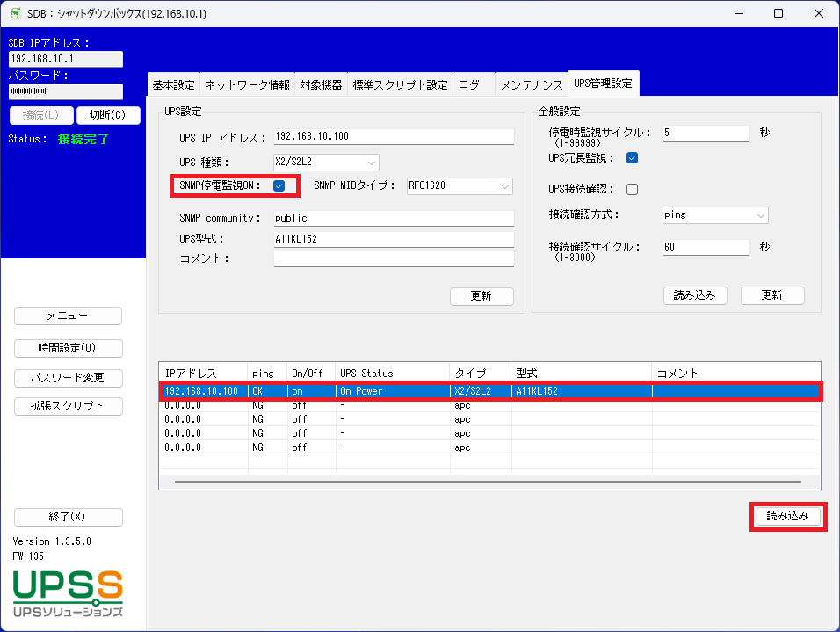This screenshot has width=840, height=632.
Task: Disable the UPS冗長監視 checkbox
Action: coord(632,158)
